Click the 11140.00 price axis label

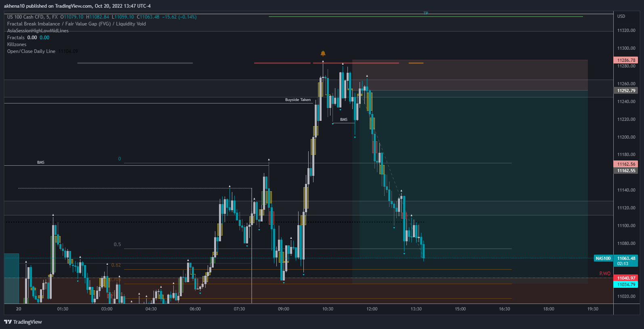pos(626,190)
